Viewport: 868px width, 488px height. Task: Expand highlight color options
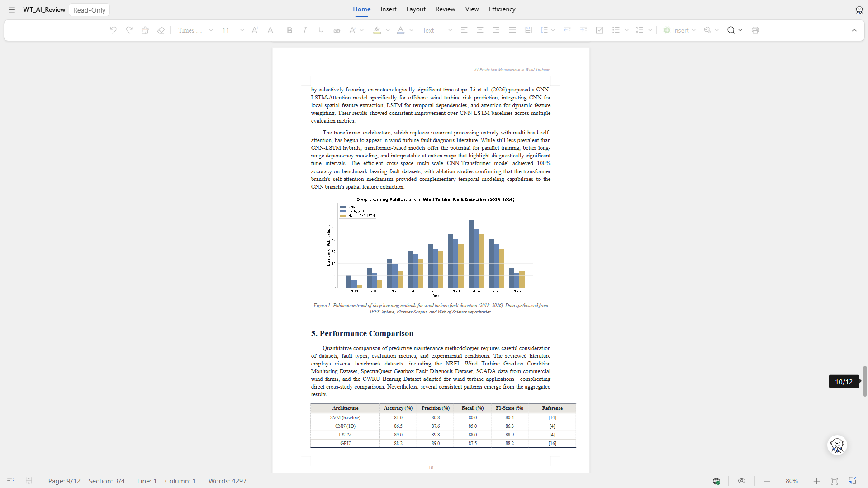[x=388, y=30]
